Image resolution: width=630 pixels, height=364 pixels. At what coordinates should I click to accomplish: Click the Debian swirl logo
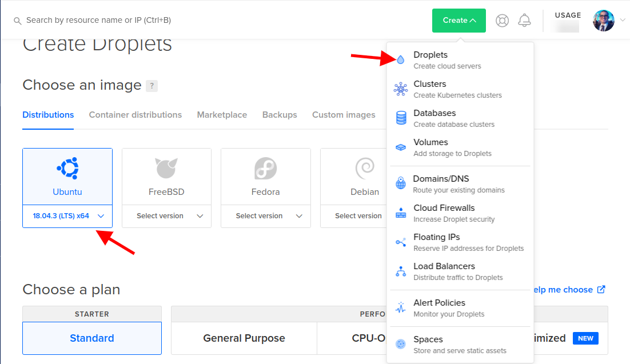click(365, 168)
